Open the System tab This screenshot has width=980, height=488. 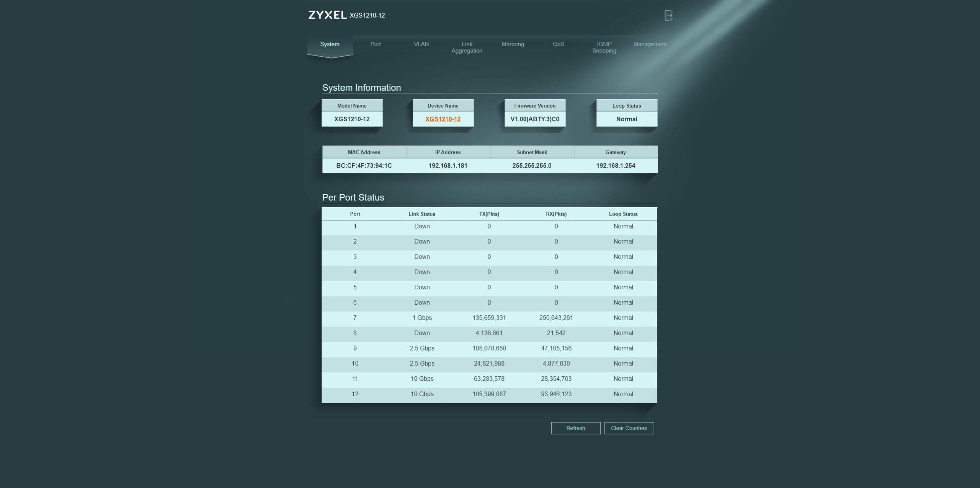(330, 44)
